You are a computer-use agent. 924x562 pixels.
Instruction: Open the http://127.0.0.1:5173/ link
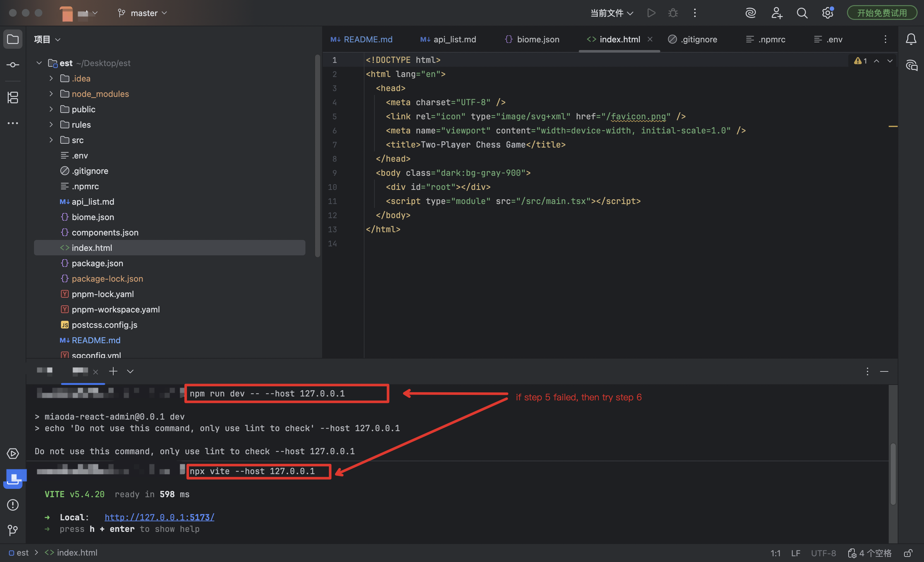coord(159,517)
